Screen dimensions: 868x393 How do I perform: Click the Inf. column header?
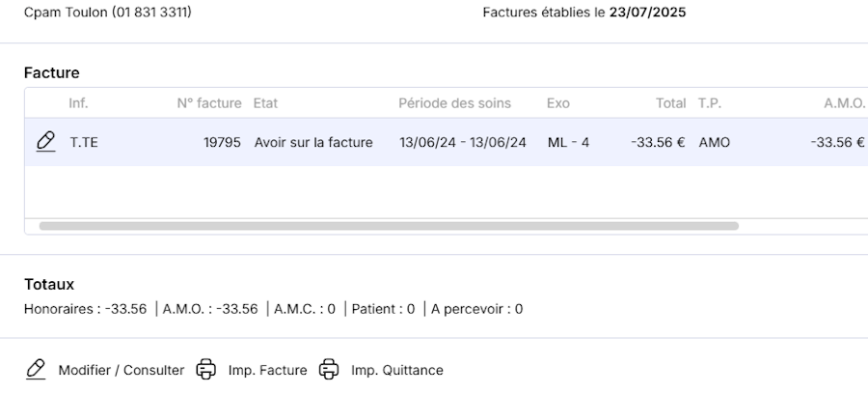point(78,103)
